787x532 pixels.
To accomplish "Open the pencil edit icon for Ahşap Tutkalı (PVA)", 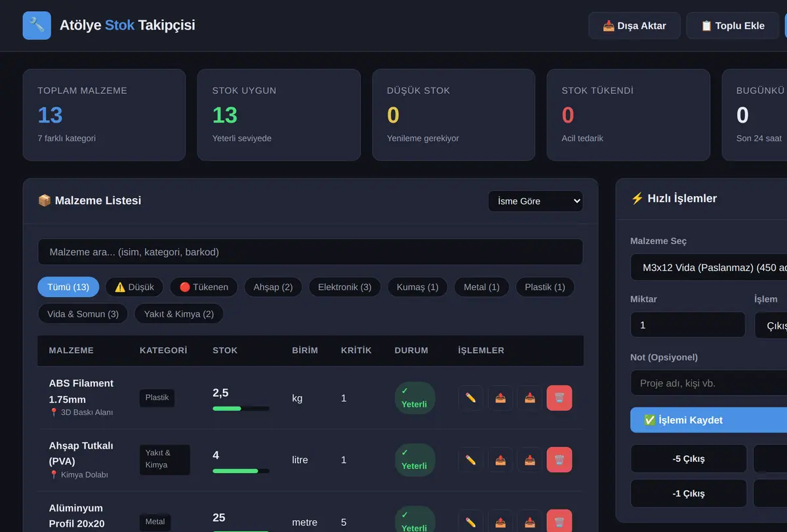I will tap(470, 460).
